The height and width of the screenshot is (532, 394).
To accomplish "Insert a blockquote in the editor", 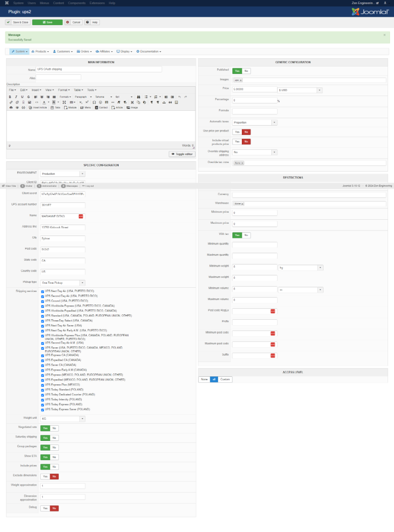I will 170,102.
